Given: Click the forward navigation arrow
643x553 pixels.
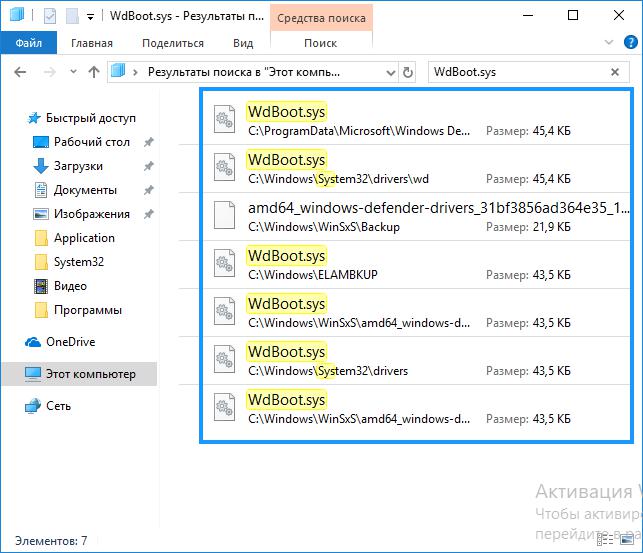Looking at the screenshot, I should (50, 73).
